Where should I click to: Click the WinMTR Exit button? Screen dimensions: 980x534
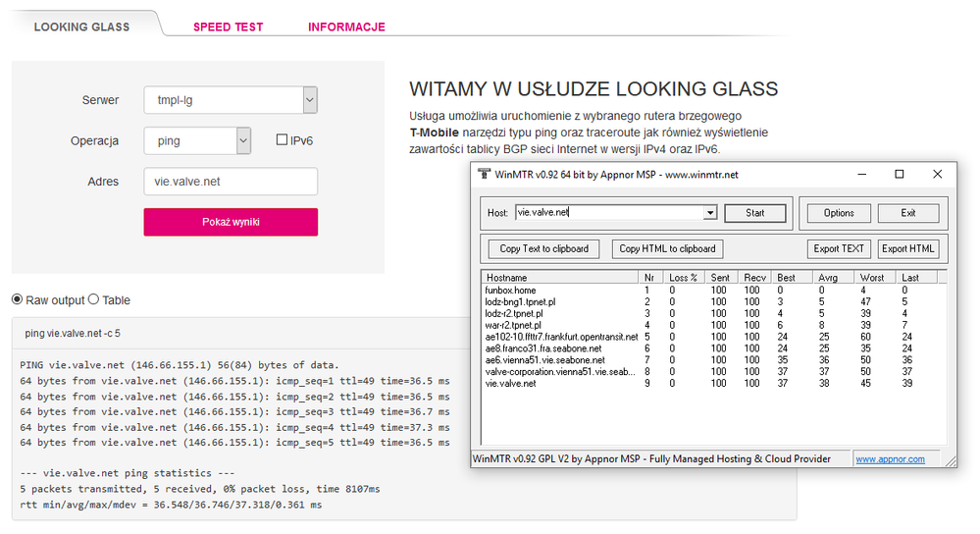pos(908,213)
